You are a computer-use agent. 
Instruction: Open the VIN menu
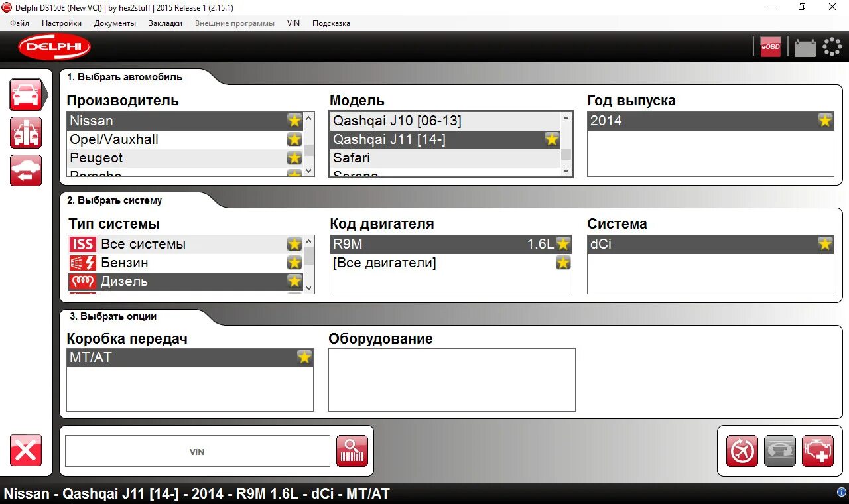tap(293, 23)
